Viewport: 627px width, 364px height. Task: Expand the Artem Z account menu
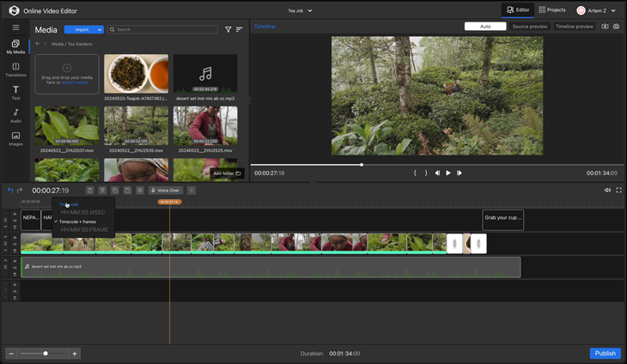pyautogui.click(x=598, y=10)
